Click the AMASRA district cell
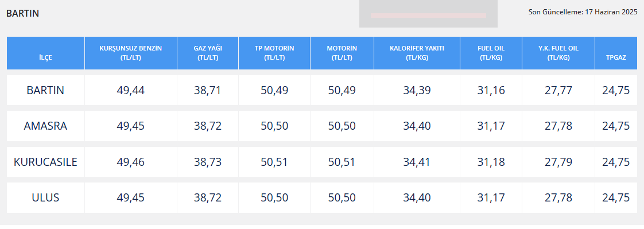644x229 pixels. 45,126
